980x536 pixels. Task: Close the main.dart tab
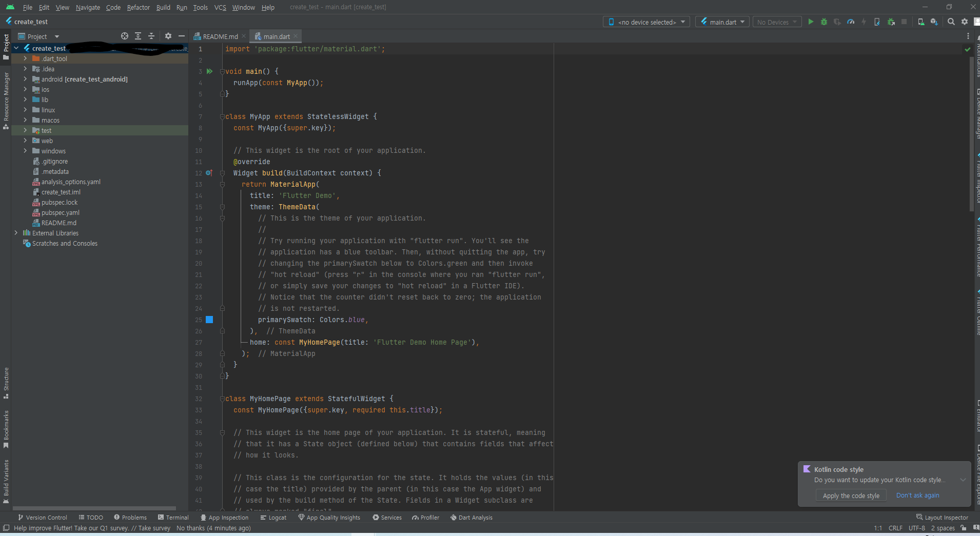click(x=296, y=36)
